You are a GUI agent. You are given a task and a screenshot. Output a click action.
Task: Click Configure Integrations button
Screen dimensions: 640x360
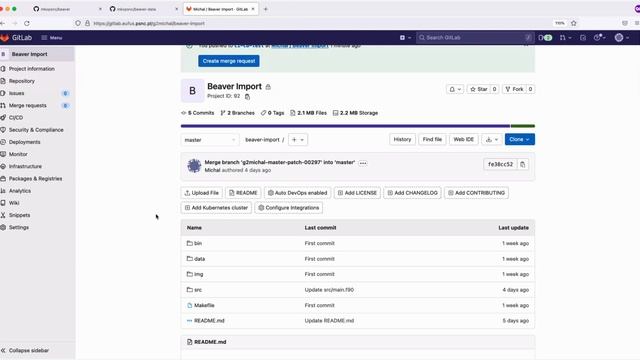click(x=289, y=208)
